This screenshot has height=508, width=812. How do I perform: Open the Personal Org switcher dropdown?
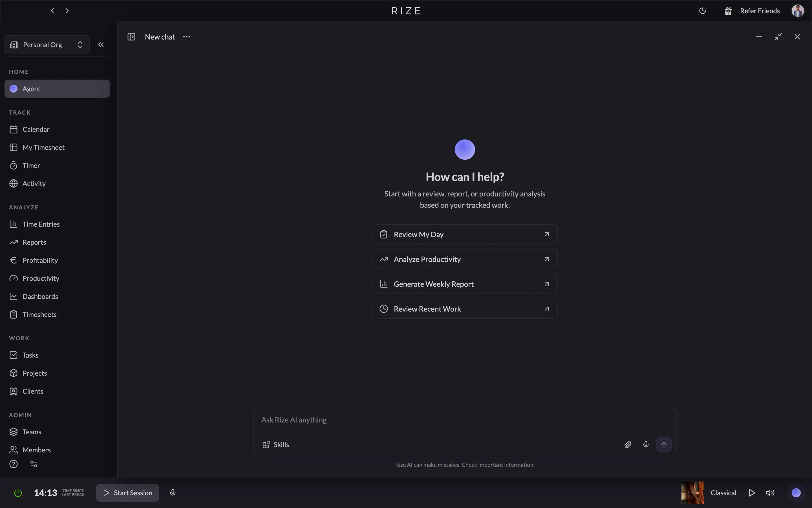click(x=47, y=45)
